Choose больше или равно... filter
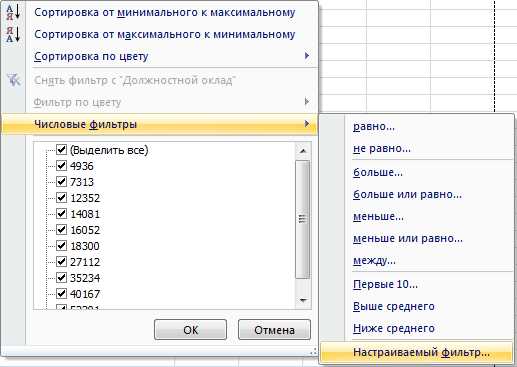This screenshot has width=517, height=367. (407, 194)
